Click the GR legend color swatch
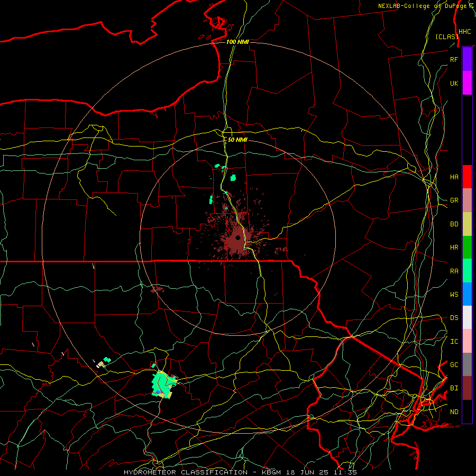Viewport: 476px width, 476px height. (467, 200)
